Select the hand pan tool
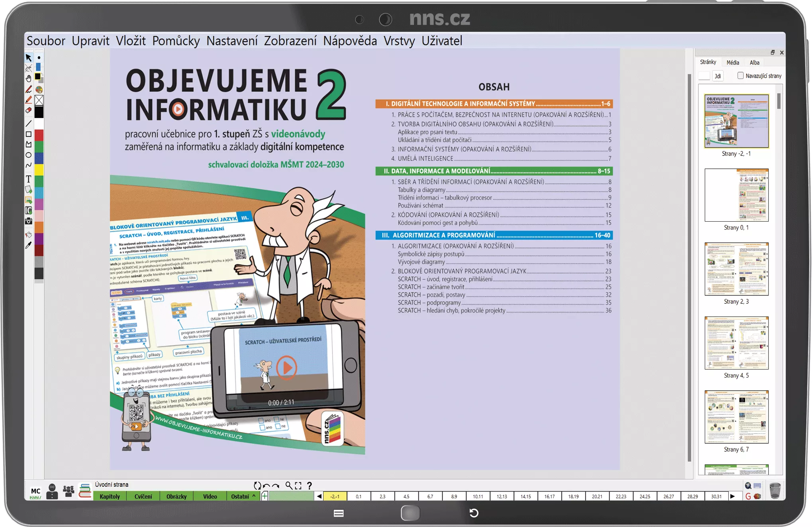The height and width of the screenshot is (527, 812). click(29, 79)
